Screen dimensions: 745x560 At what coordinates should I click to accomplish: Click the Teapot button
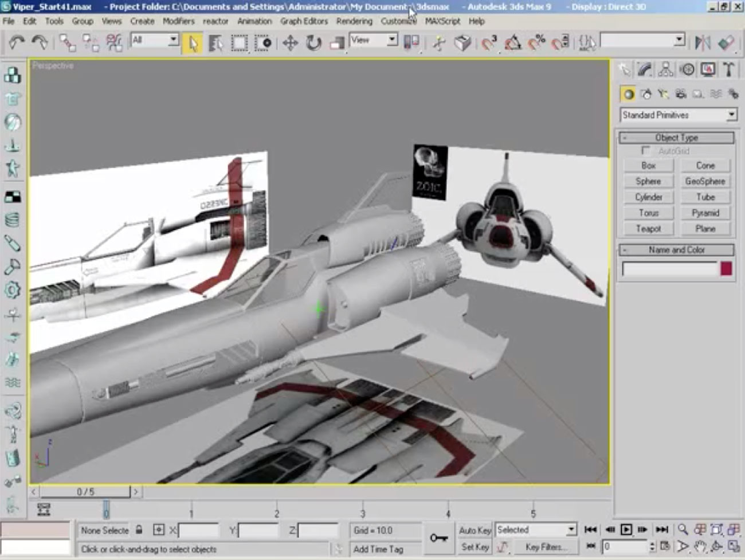point(648,229)
